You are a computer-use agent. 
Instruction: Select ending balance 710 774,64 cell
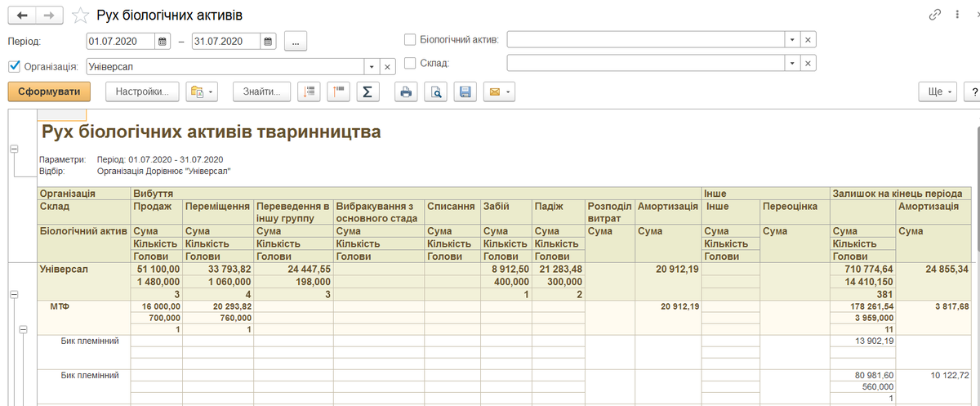(862, 268)
